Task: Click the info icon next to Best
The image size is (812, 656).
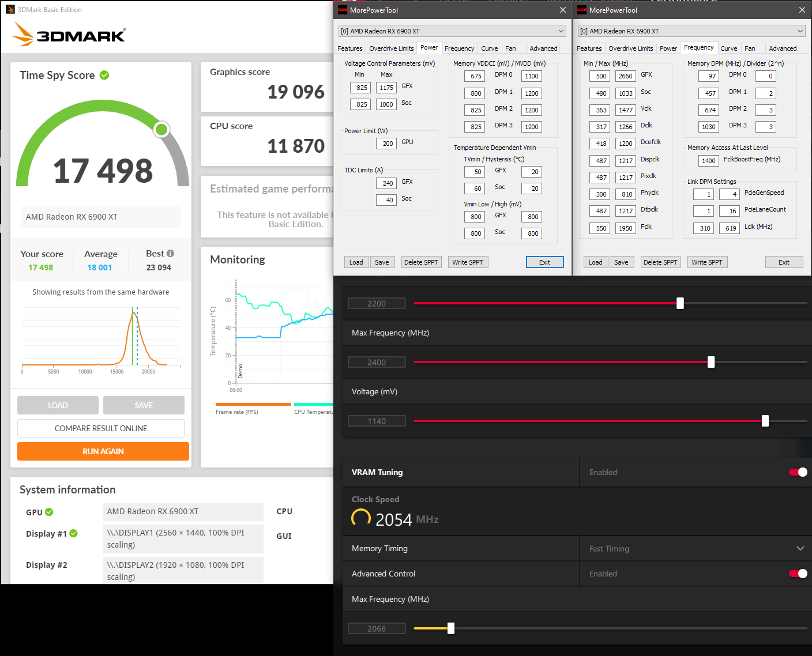Action: pyautogui.click(x=170, y=253)
